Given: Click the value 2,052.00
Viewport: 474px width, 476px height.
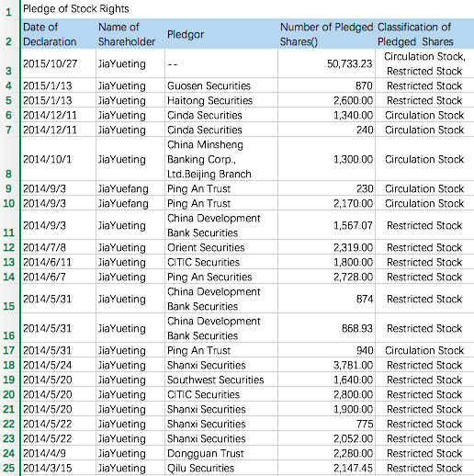Looking at the screenshot, I should [x=353, y=438].
